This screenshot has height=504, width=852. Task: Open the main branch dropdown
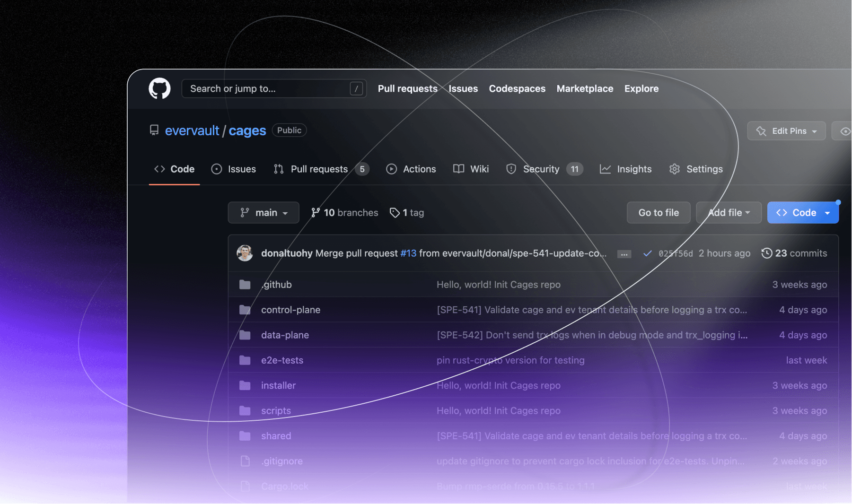[264, 213]
